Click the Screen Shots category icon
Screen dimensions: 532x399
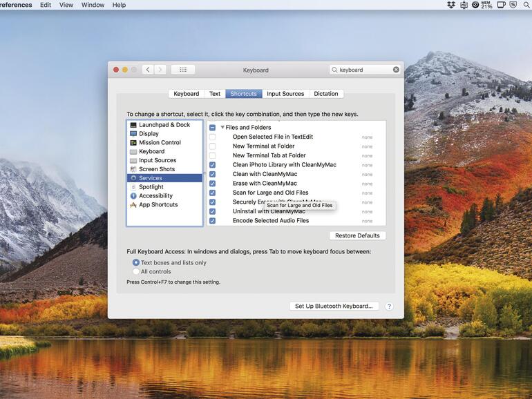[x=133, y=169]
